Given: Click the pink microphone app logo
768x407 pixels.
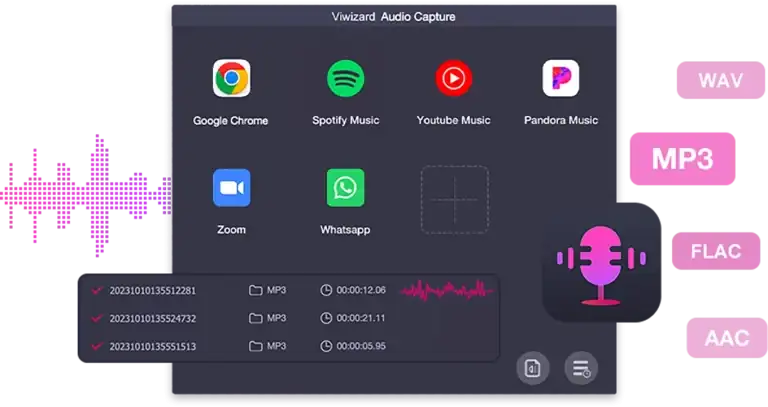Looking at the screenshot, I should point(602,263).
